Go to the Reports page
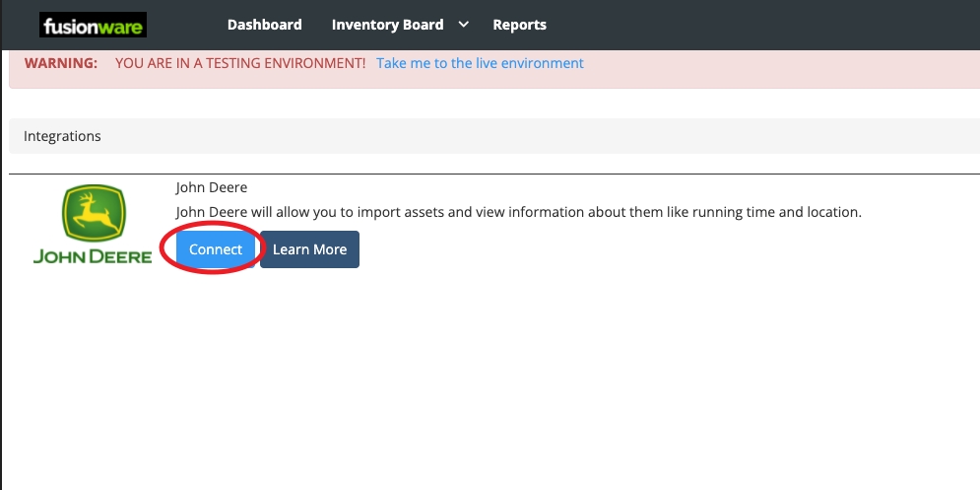The image size is (980, 490). coord(519,25)
